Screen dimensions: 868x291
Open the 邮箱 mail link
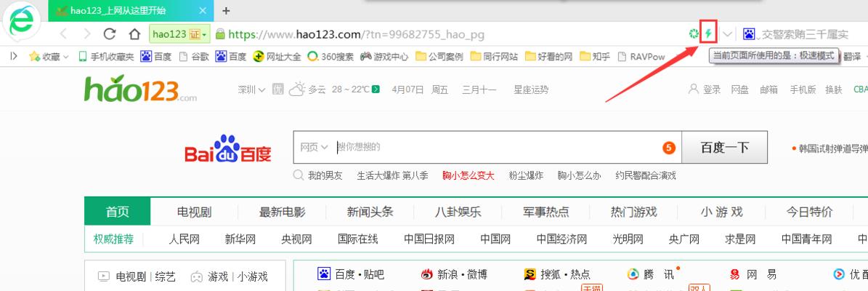coord(768,89)
